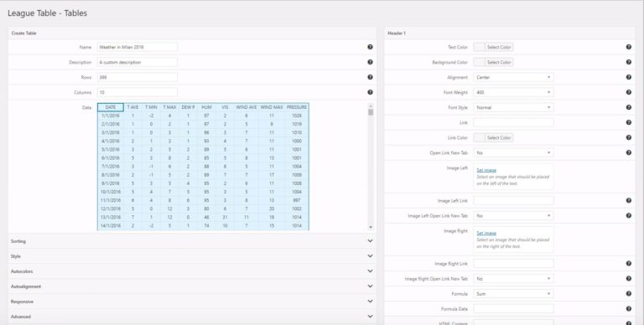Open help icon for Text Color
Viewport: 644px width, 325px height.
click(x=628, y=47)
